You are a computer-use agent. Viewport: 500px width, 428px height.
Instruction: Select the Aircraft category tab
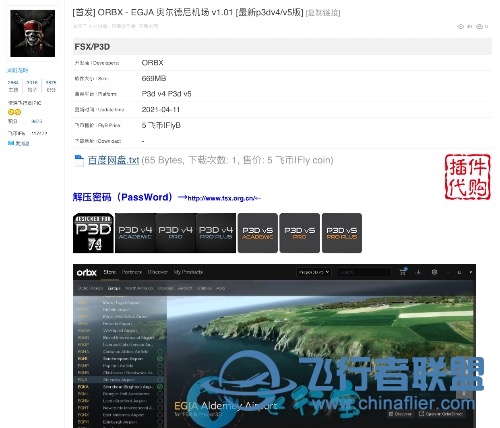pos(185,288)
